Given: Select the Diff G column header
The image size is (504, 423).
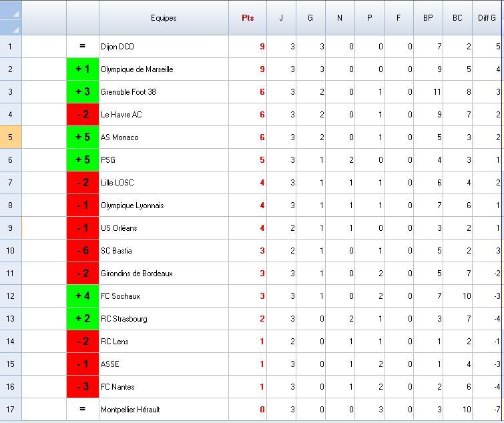Looking at the screenshot, I should click(x=487, y=18).
